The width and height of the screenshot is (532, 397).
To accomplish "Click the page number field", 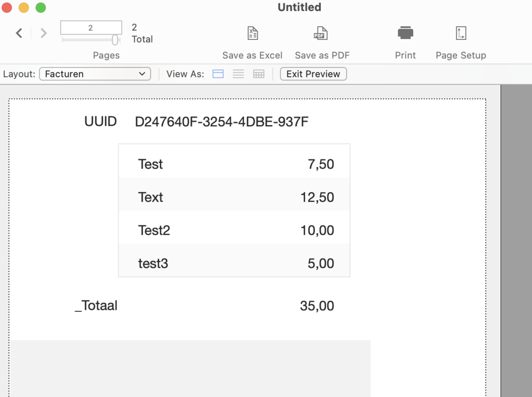I will (91, 28).
